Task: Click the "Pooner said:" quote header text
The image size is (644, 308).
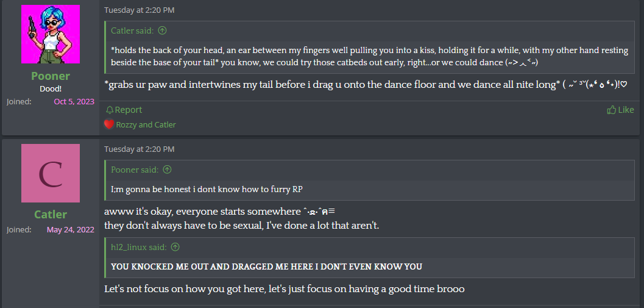Action: (x=135, y=170)
